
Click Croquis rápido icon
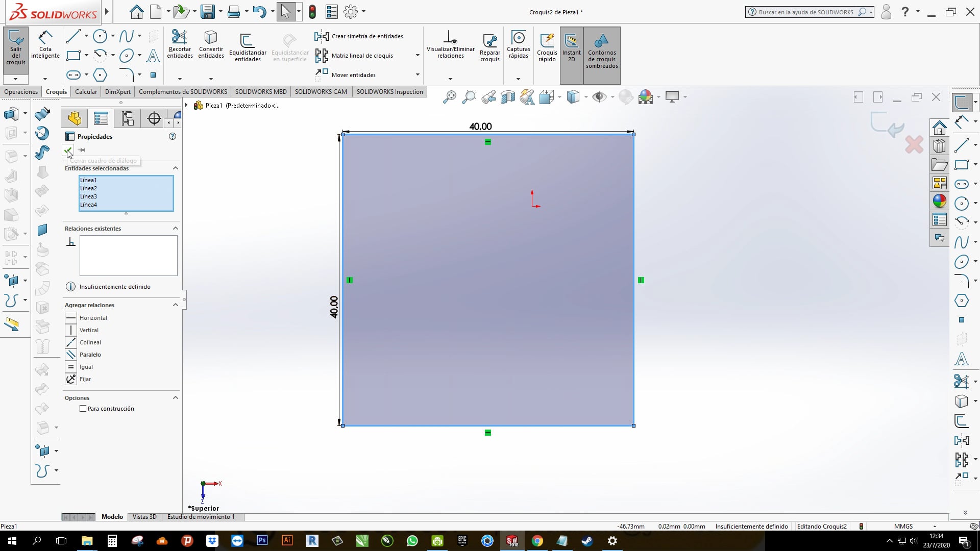pos(547,48)
